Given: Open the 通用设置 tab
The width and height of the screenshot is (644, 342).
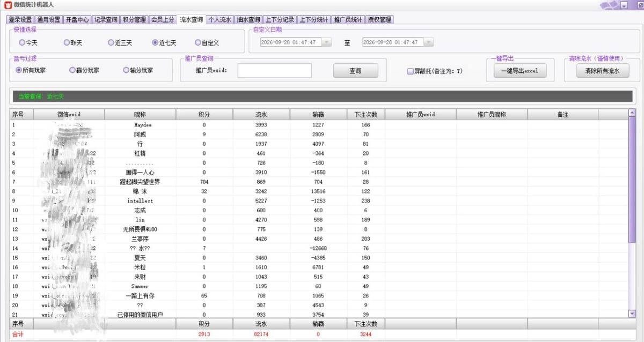Looking at the screenshot, I should [49, 20].
